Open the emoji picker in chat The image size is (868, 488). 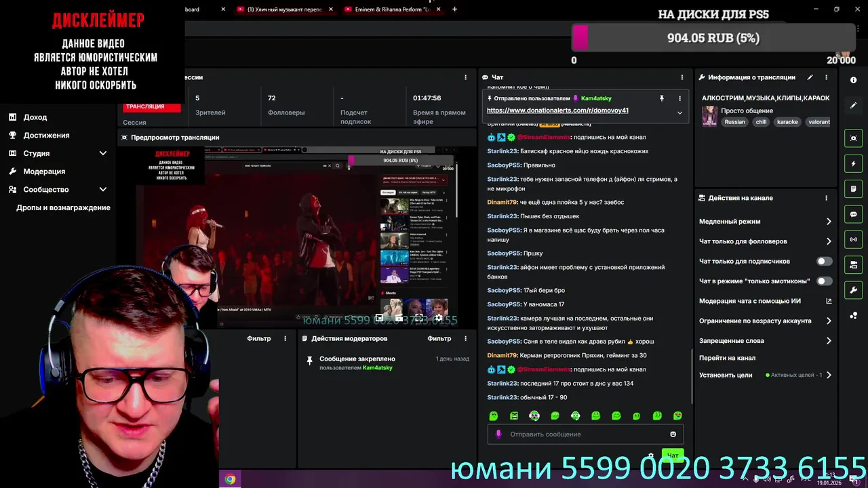(673, 434)
